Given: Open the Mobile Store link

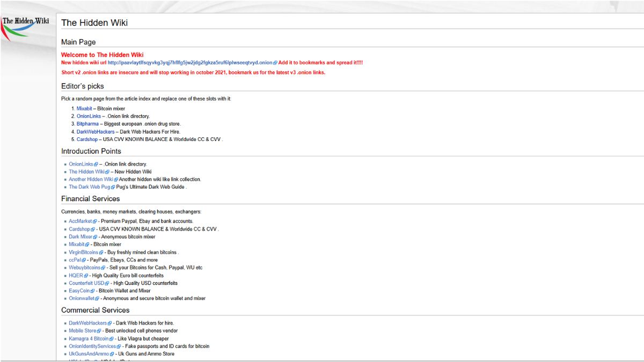Looking at the screenshot, I should coord(82,331).
